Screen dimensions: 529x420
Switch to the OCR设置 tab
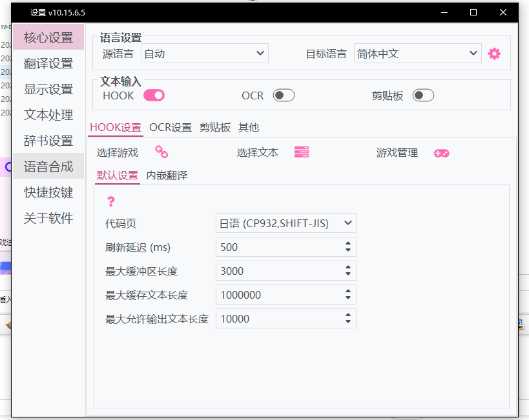tap(171, 128)
